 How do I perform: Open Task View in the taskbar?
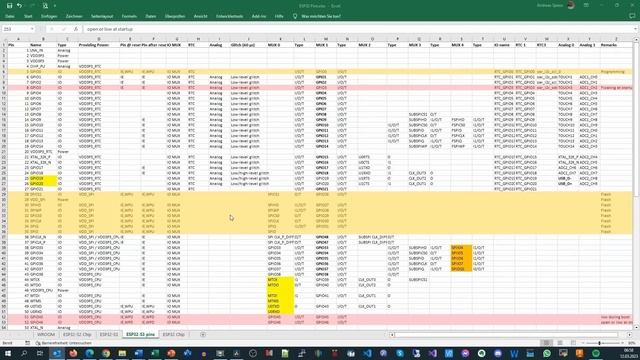point(40,353)
